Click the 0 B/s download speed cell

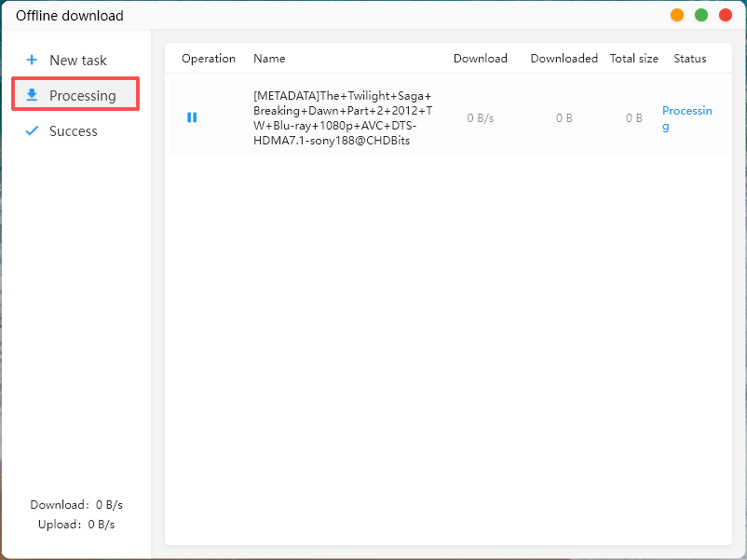coord(481,117)
